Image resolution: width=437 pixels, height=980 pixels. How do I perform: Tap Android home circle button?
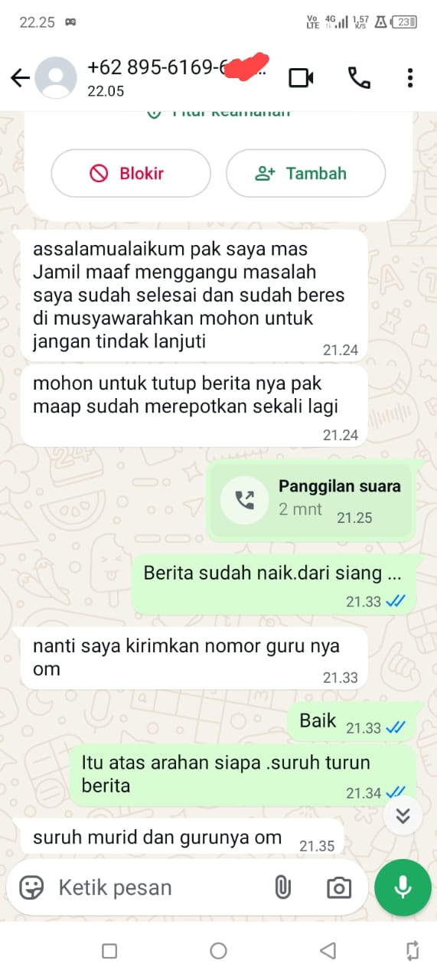tap(218, 951)
